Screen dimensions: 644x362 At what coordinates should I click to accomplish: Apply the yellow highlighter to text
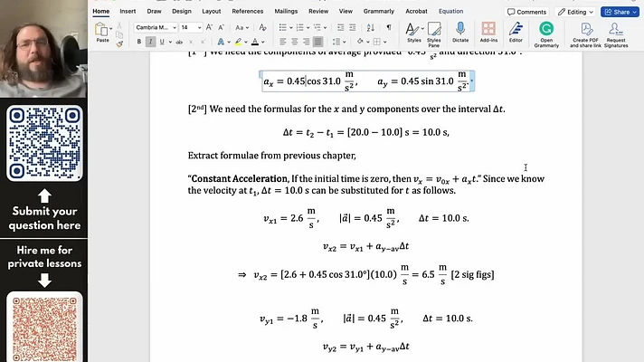click(x=238, y=42)
